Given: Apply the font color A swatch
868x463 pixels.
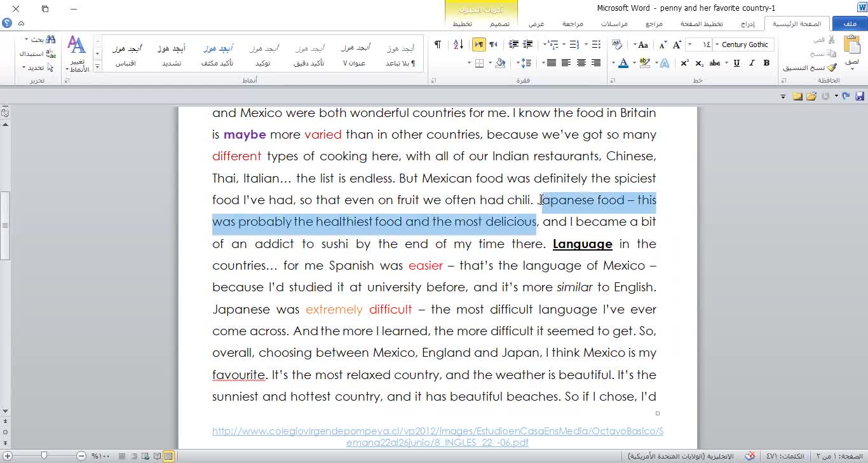Looking at the screenshot, I should click(623, 63).
